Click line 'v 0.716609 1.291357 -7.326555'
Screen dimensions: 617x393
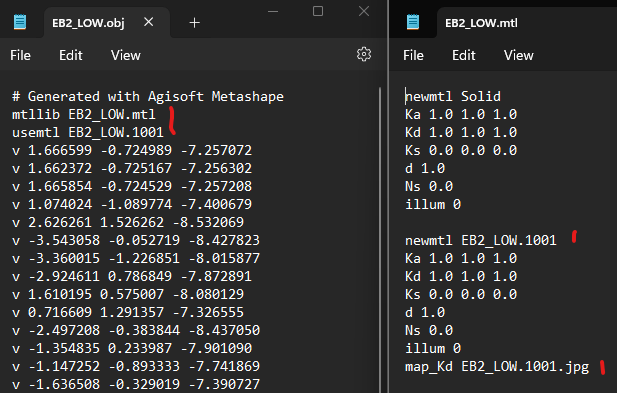[127, 312]
